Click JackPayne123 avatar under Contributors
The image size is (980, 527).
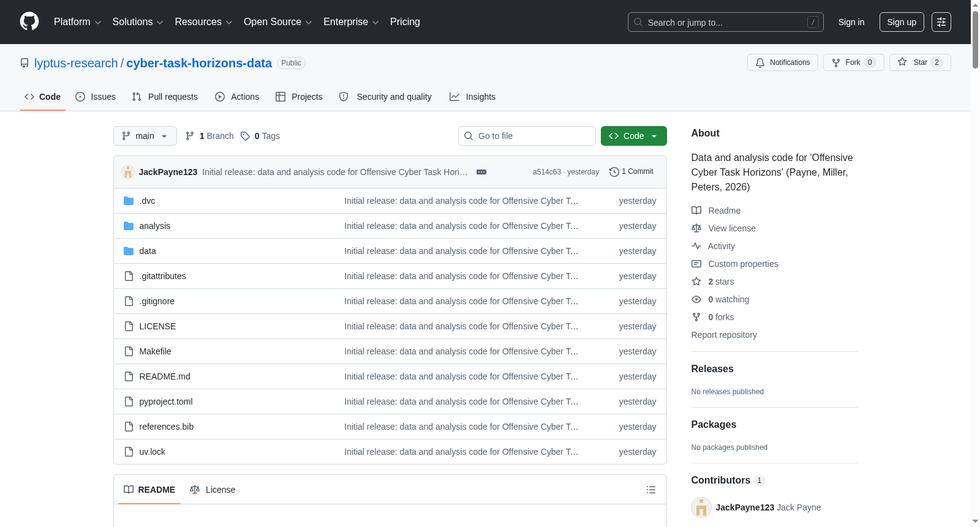pos(701,507)
